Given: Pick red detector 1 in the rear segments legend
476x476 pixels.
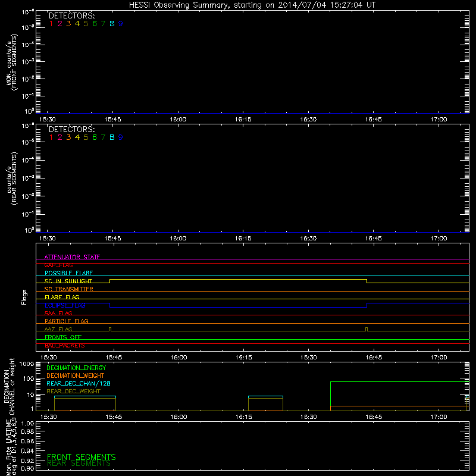Looking at the screenshot, I should (x=51, y=137).
